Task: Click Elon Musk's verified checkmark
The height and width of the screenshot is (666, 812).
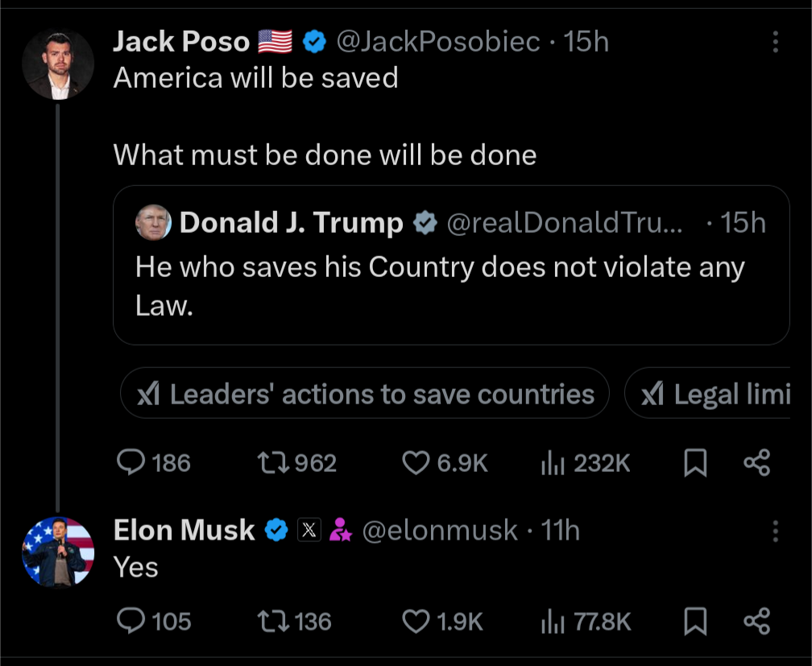Action: 277,530
